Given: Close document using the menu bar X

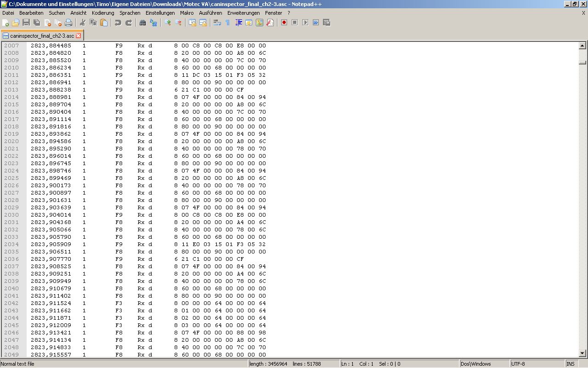Looking at the screenshot, I should (x=583, y=13).
